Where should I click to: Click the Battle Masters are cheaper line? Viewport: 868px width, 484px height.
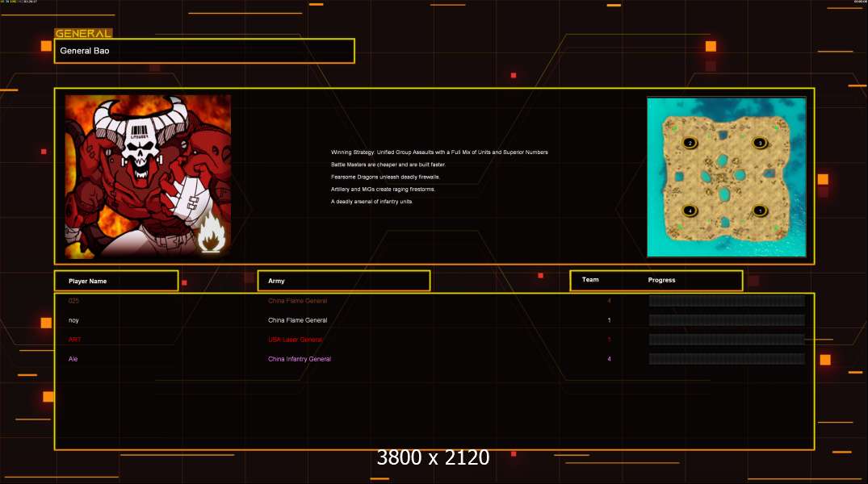[x=388, y=165]
